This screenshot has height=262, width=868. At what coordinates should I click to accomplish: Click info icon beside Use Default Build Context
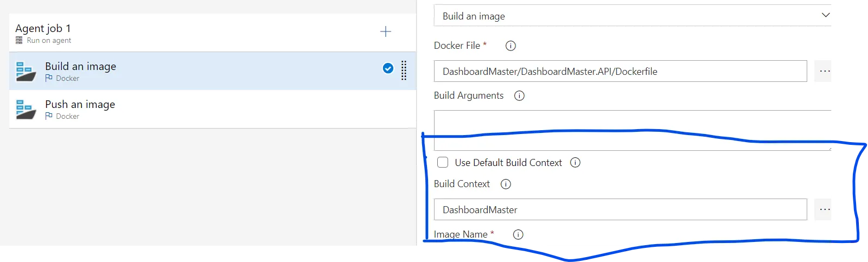(575, 163)
